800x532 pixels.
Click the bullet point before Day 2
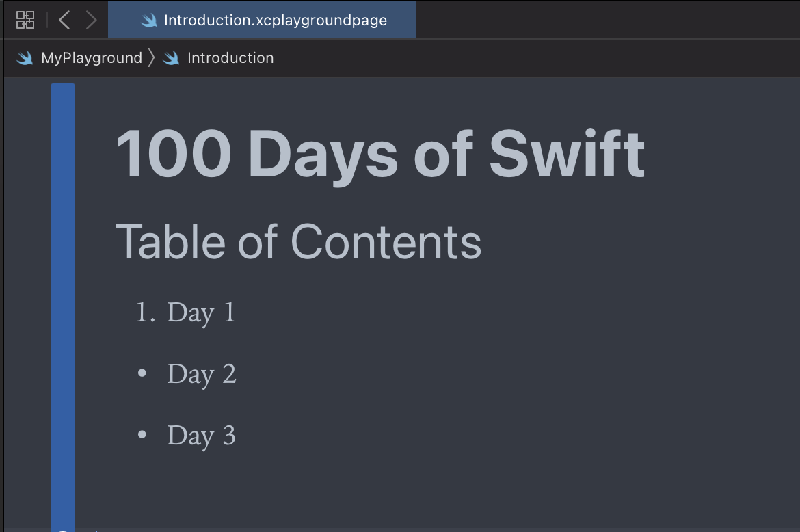tap(142, 373)
